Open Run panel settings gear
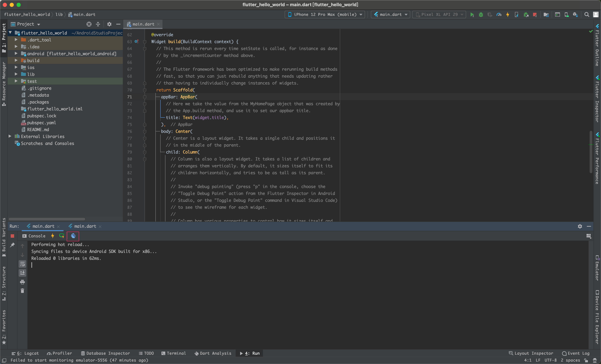This screenshot has width=601, height=364. tap(580, 226)
